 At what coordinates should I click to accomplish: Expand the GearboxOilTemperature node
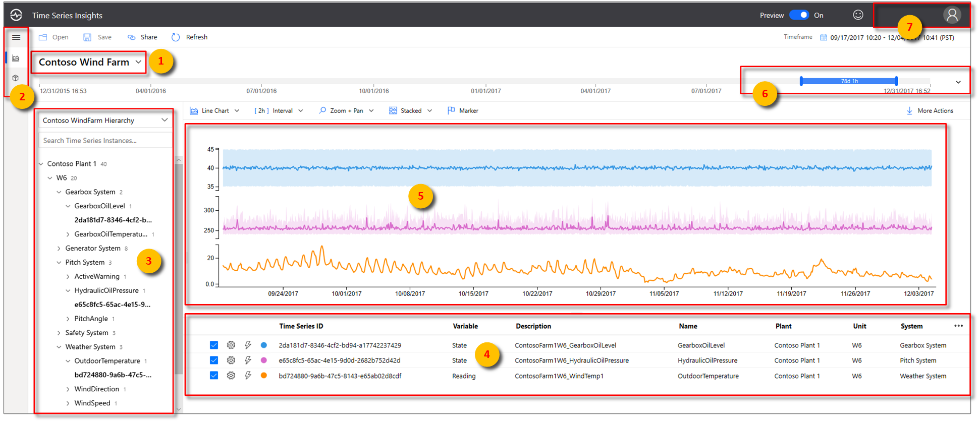68,234
